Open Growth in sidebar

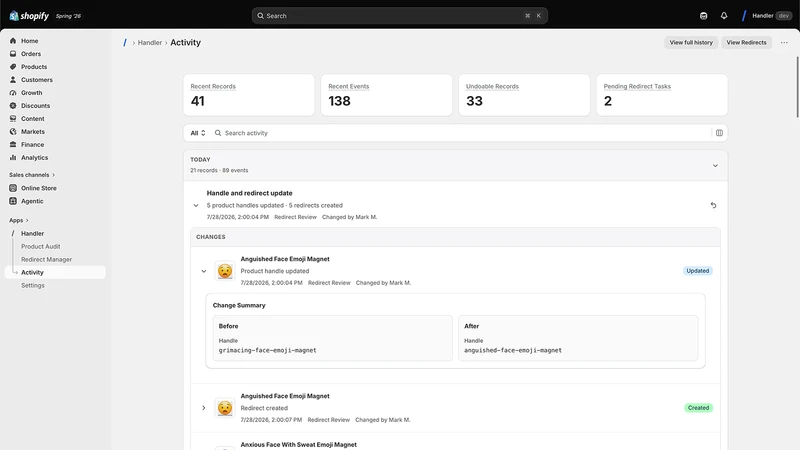pos(55,93)
